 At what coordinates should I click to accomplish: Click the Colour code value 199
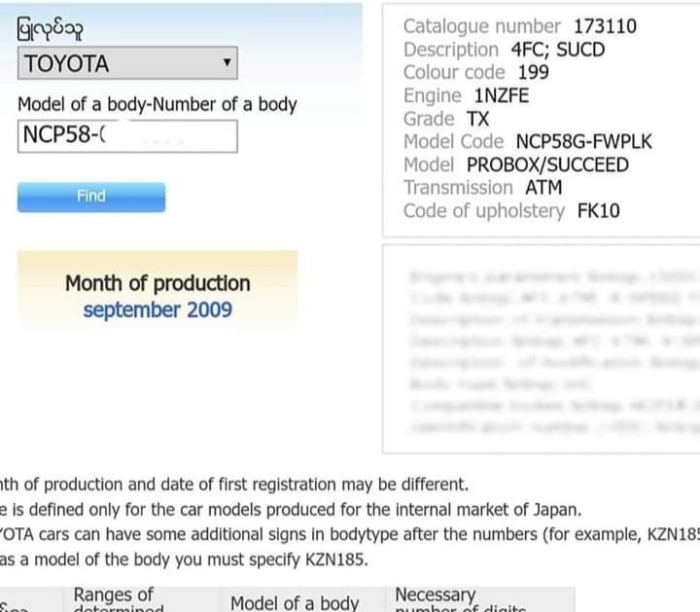533,73
